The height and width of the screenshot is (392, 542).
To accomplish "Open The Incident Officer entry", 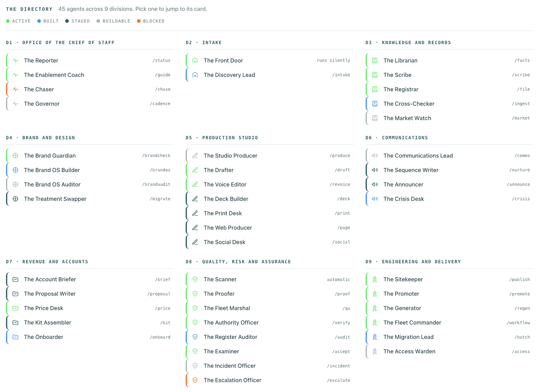I will [270, 366].
